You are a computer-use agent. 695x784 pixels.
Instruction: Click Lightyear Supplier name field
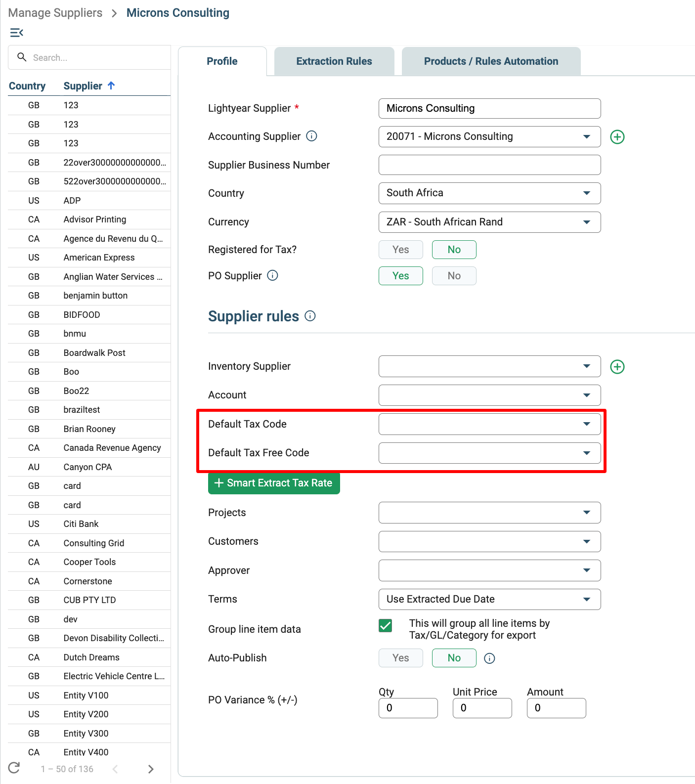point(490,108)
